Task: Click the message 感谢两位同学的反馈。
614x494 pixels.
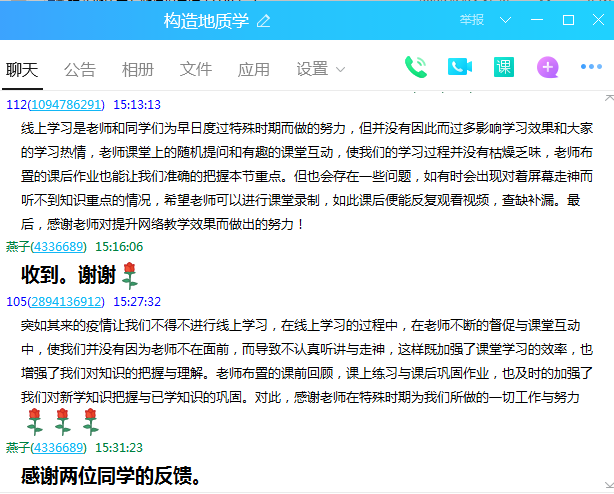Action: (111, 476)
